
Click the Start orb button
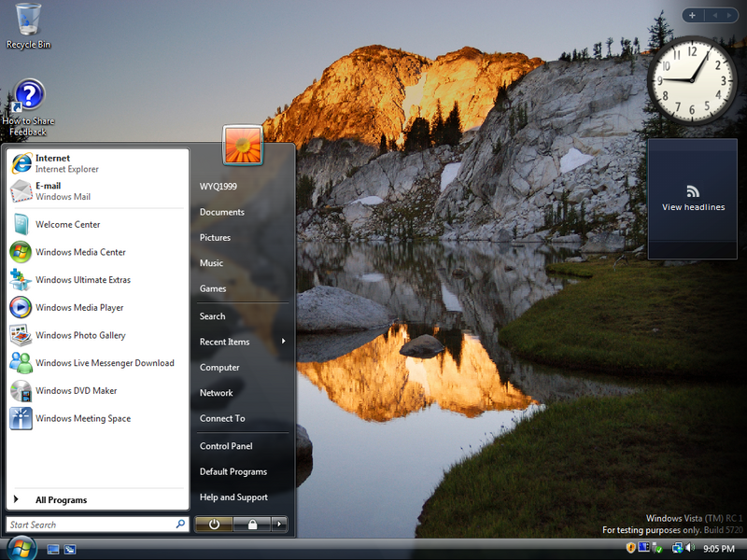click(21, 548)
